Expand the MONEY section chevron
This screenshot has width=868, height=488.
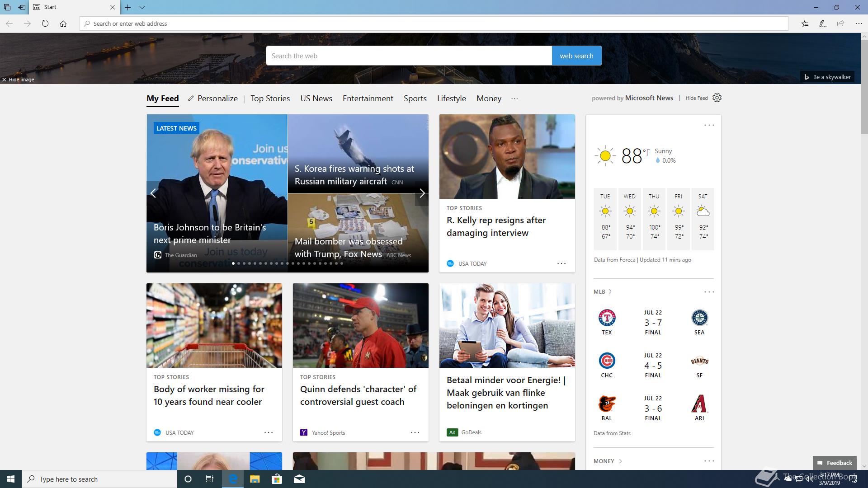point(620,461)
